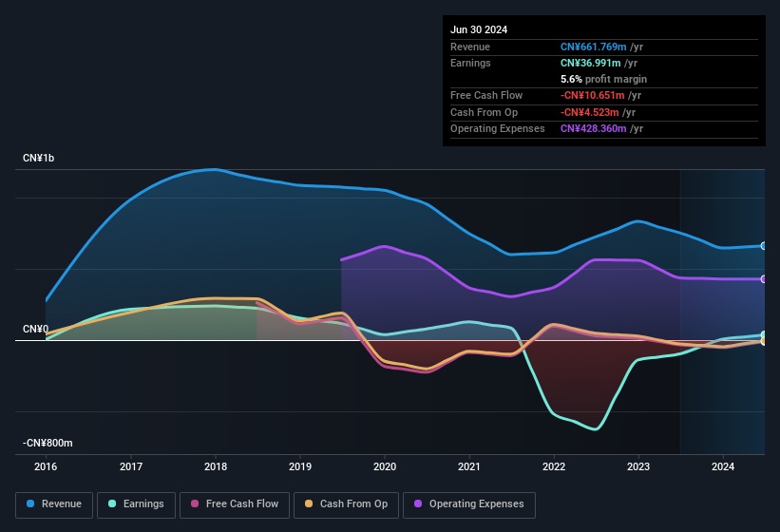Click the Jun 30 2024 tooltip date
The height and width of the screenshot is (532, 780).
[x=479, y=29]
